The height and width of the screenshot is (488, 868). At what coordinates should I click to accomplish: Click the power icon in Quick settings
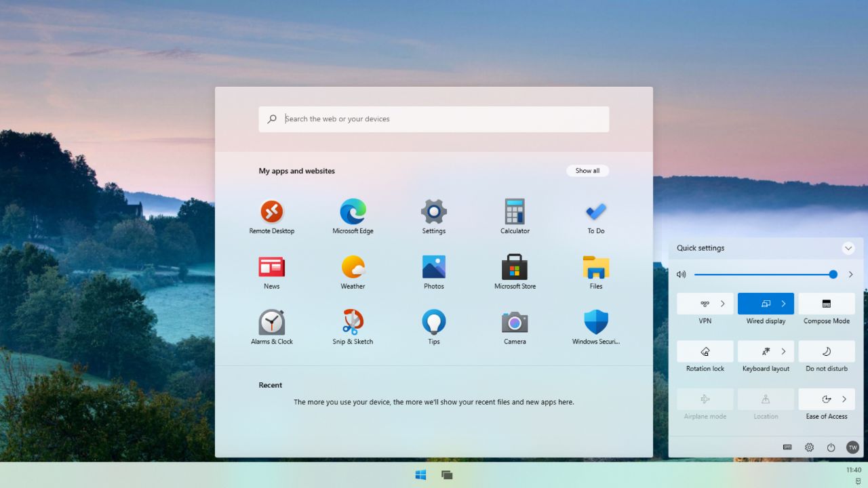click(831, 447)
